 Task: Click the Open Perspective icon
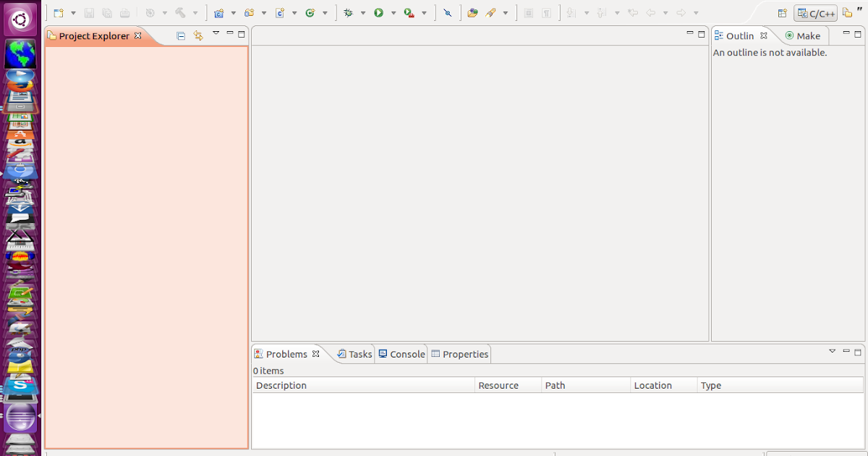[x=782, y=13]
